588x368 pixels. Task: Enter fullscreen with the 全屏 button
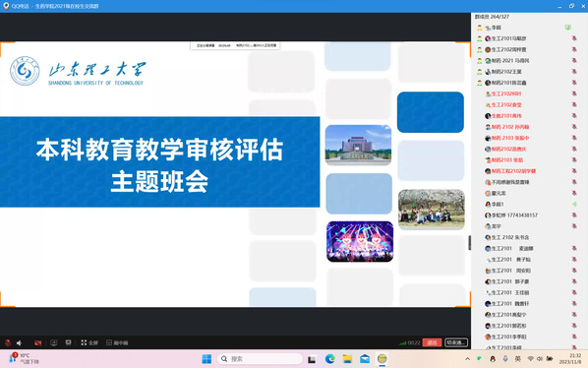point(89,342)
